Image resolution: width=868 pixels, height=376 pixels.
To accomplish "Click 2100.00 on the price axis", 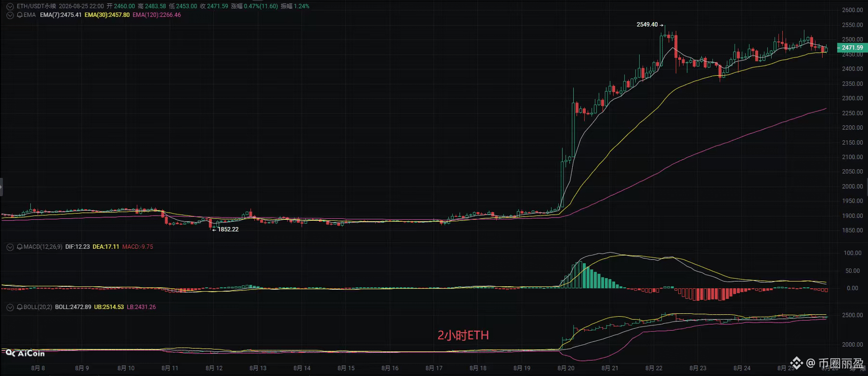I will (x=853, y=157).
